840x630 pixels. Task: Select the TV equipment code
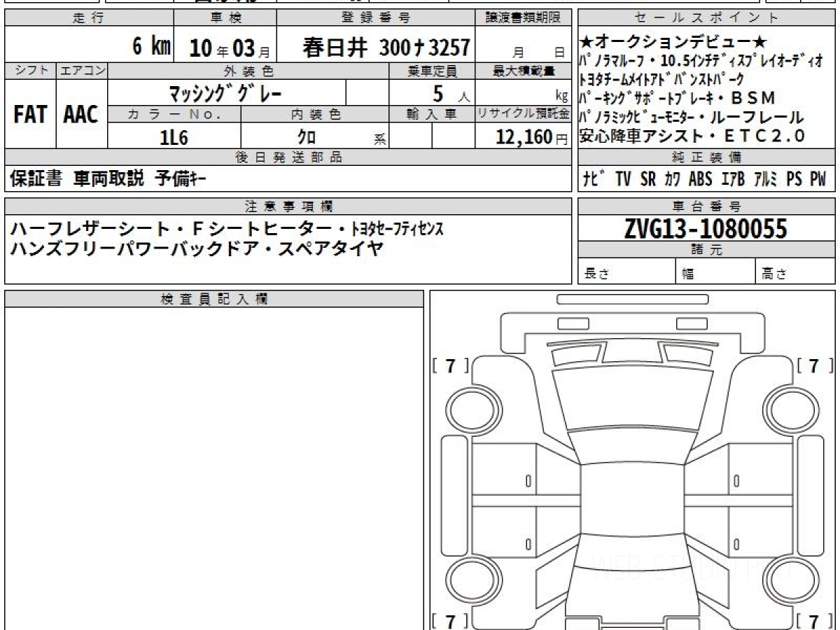[623, 179]
